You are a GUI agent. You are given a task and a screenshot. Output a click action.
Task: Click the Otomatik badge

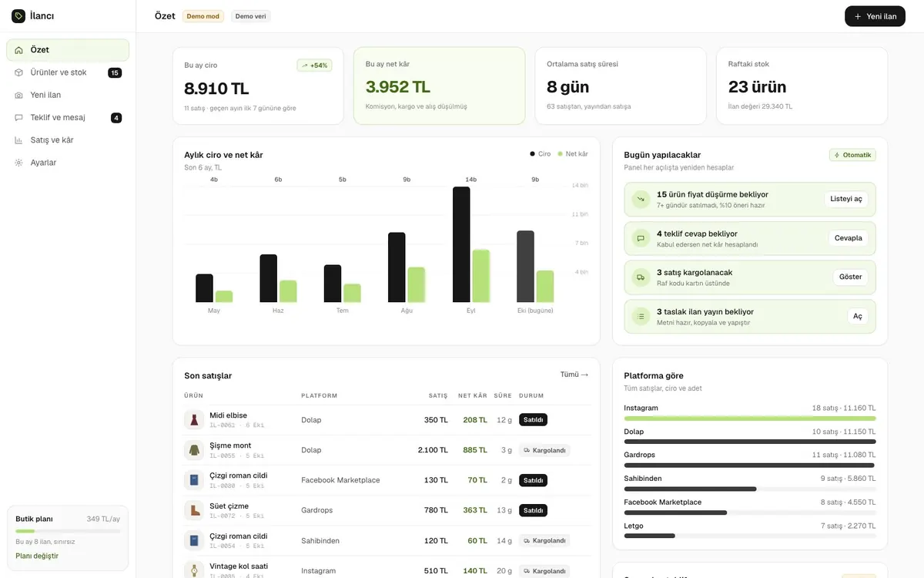point(852,155)
